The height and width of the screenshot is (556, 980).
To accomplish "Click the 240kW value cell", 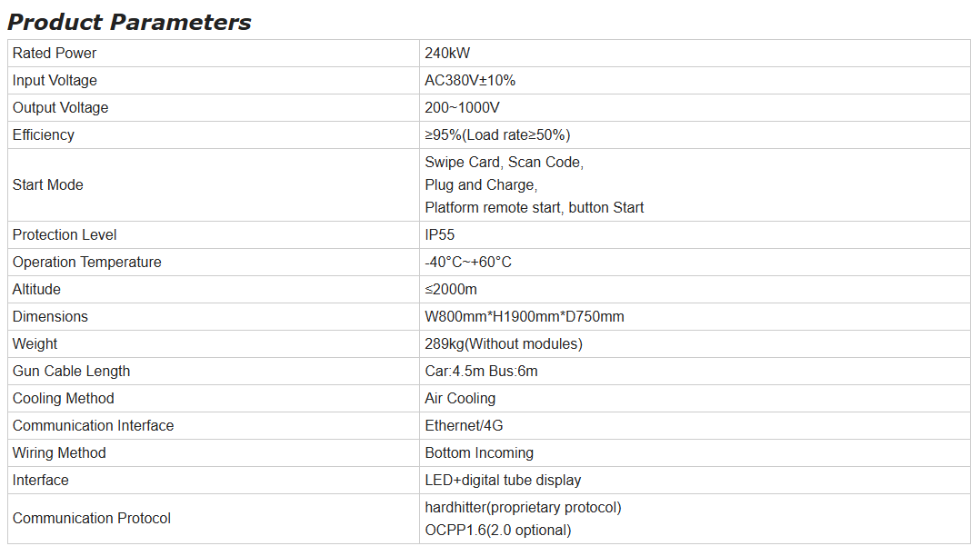I will tap(695, 53).
